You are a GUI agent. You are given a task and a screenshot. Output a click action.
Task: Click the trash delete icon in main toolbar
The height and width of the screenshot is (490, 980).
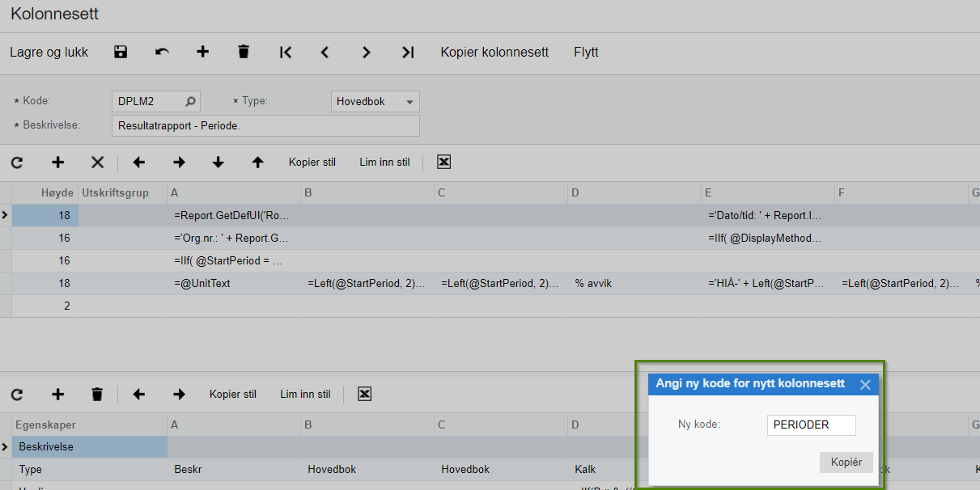pyautogui.click(x=244, y=52)
